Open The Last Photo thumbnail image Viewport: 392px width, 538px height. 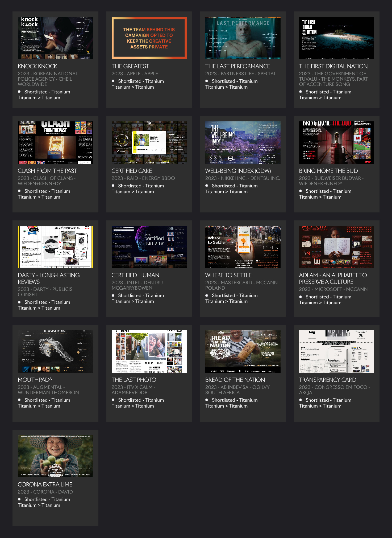point(149,351)
